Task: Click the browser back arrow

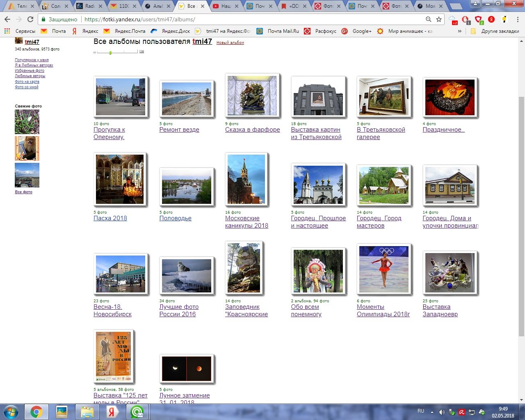Action: [7, 19]
